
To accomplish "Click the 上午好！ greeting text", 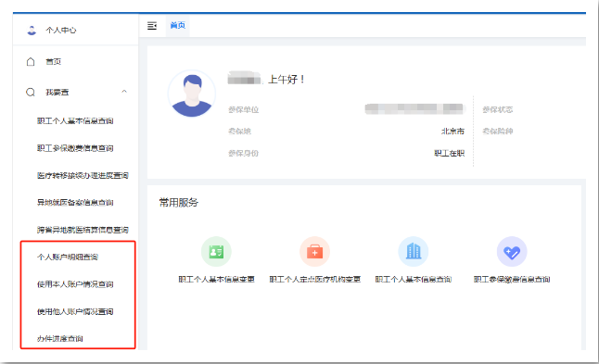I will [287, 80].
